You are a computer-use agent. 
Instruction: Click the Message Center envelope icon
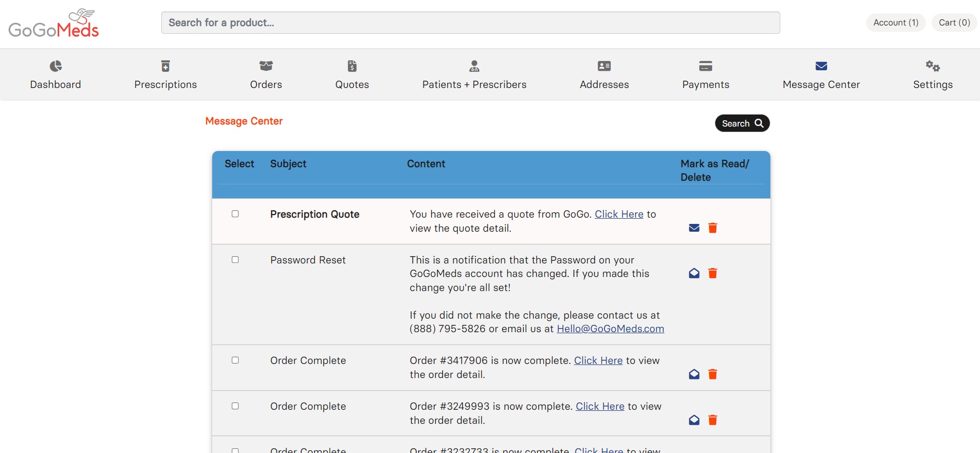(x=821, y=66)
